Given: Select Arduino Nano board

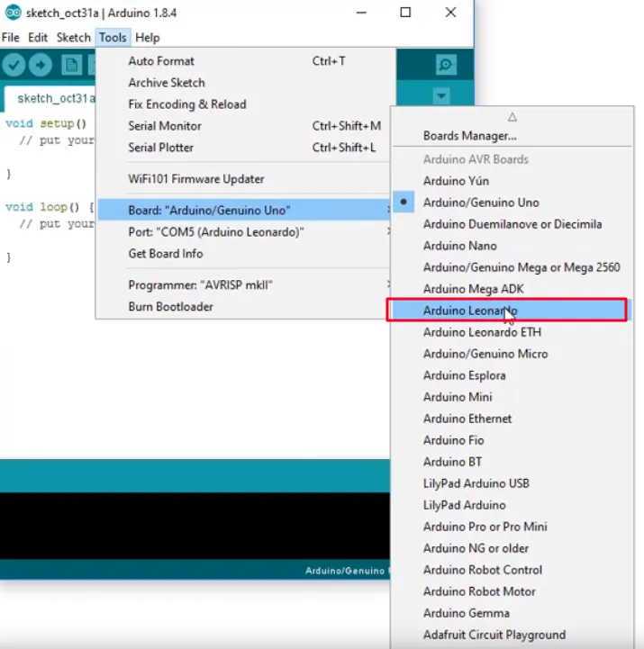Looking at the screenshot, I should point(512,246).
